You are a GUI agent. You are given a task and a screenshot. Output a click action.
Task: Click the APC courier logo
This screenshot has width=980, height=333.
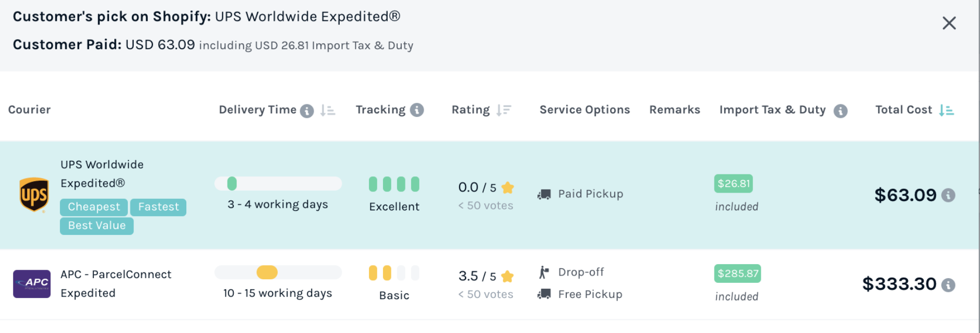32,284
